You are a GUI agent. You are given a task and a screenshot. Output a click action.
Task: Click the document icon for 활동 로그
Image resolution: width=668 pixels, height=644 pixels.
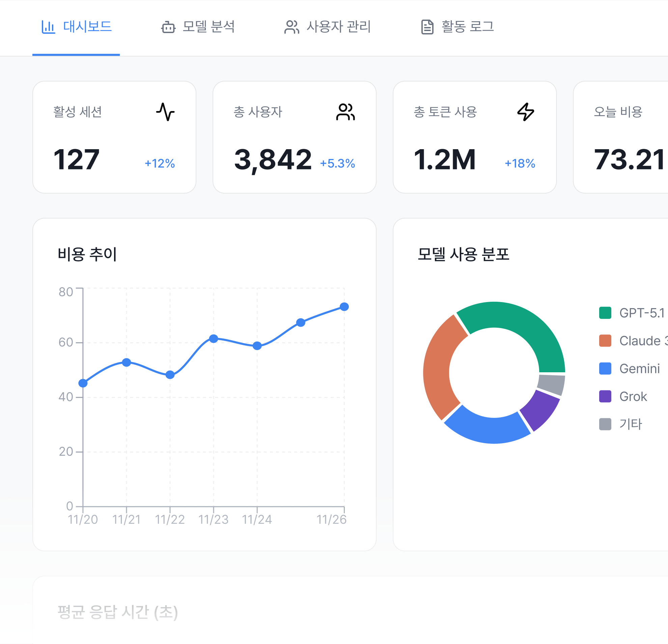(427, 27)
